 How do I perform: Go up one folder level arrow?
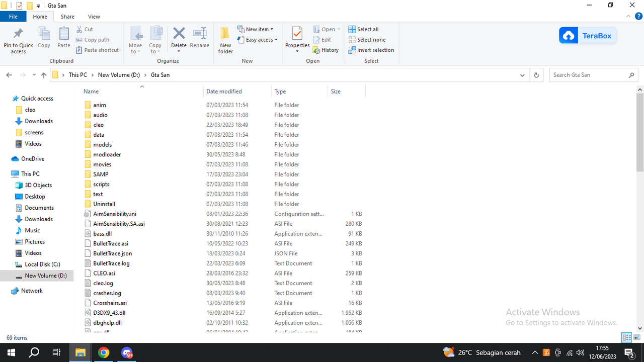[x=44, y=75]
